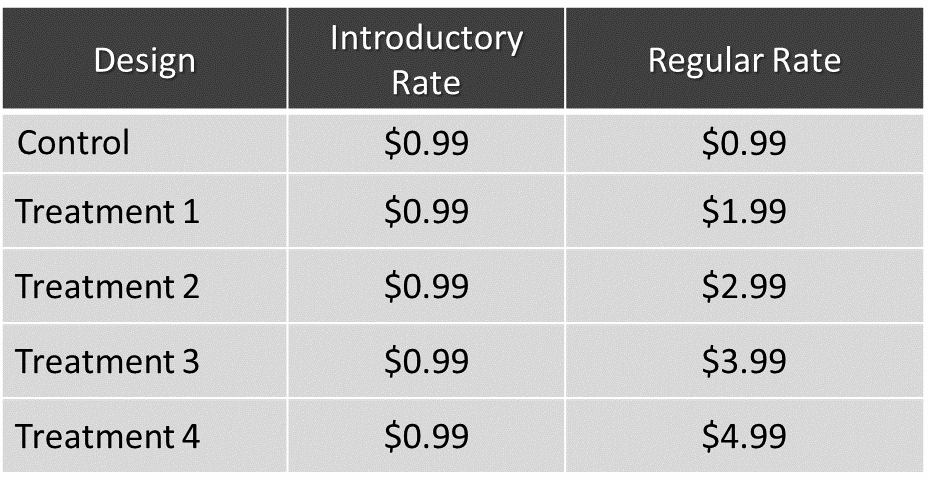Select the Treatment 4 row label
This screenshot has width=929, height=481.
click(x=107, y=437)
